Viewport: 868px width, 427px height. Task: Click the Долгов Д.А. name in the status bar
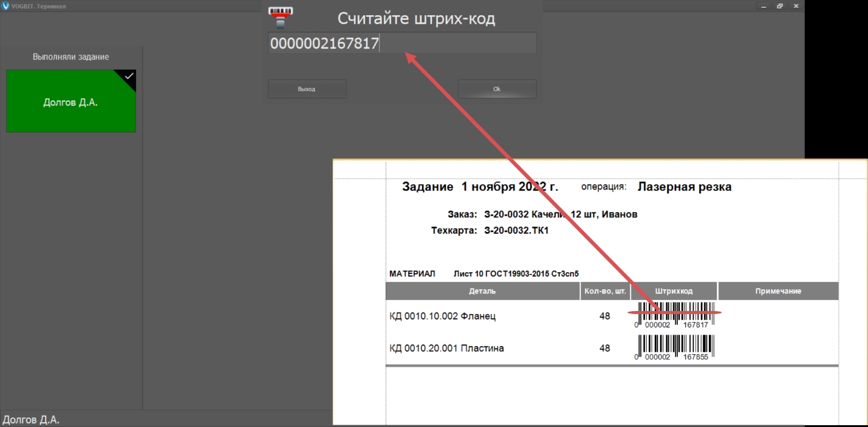tap(31, 420)
